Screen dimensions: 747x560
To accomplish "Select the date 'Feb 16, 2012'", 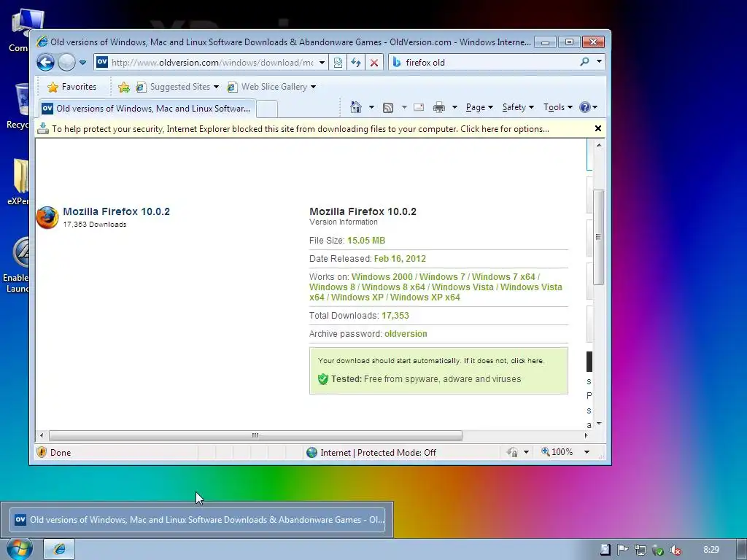I will point(400,259).
